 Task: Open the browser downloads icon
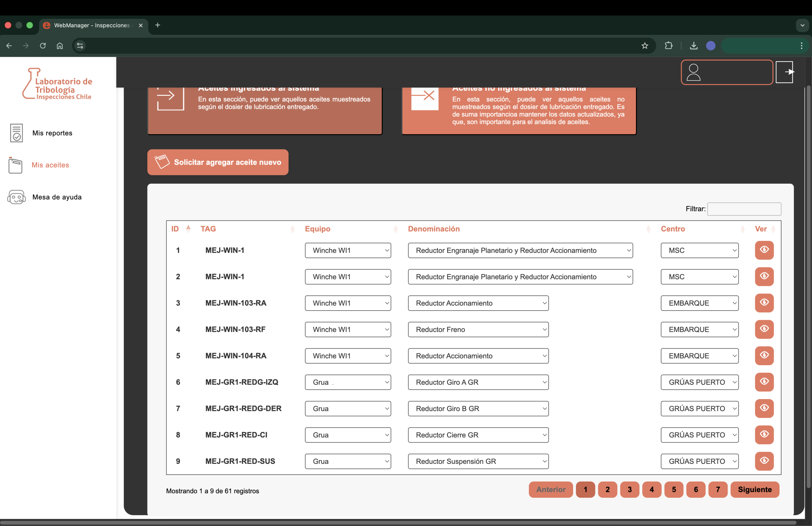tap(693, 46)
